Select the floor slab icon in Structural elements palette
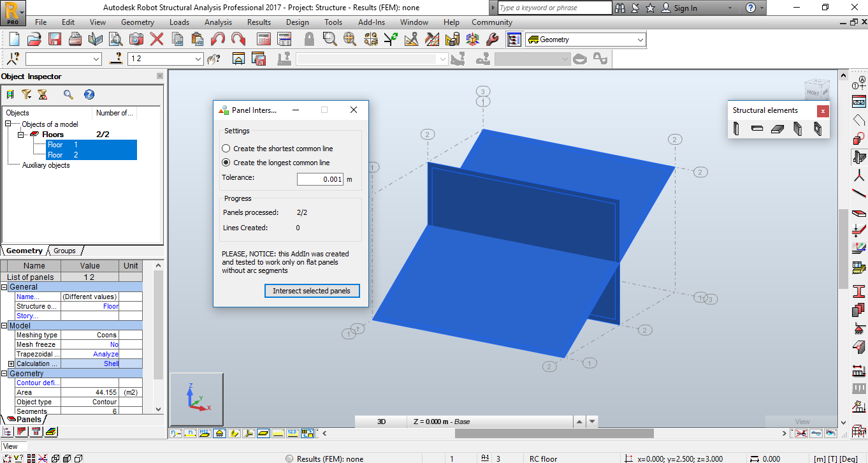 click(778, 128)
